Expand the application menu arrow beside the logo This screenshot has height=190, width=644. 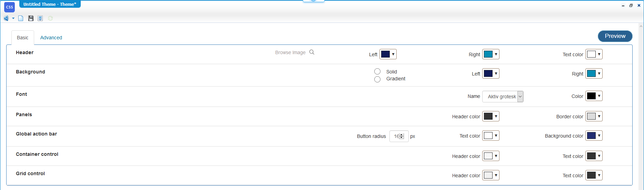pyautogui.click(x=13, y=18)
